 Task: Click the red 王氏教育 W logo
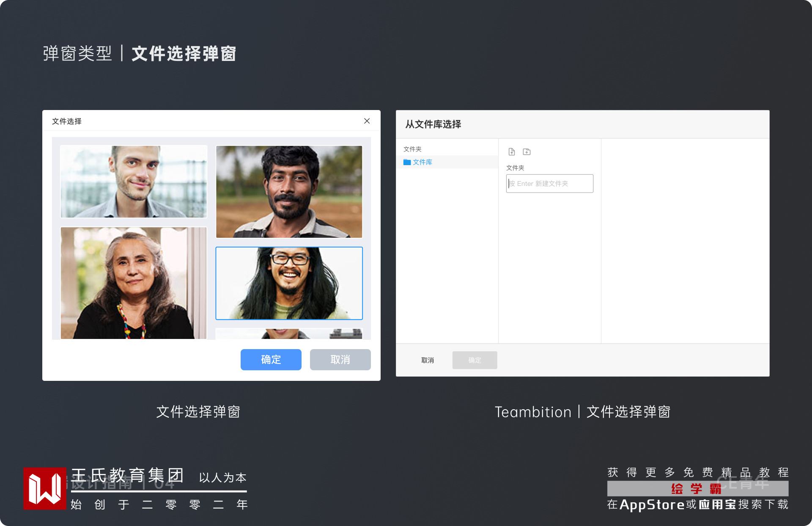tap(45, 488)
